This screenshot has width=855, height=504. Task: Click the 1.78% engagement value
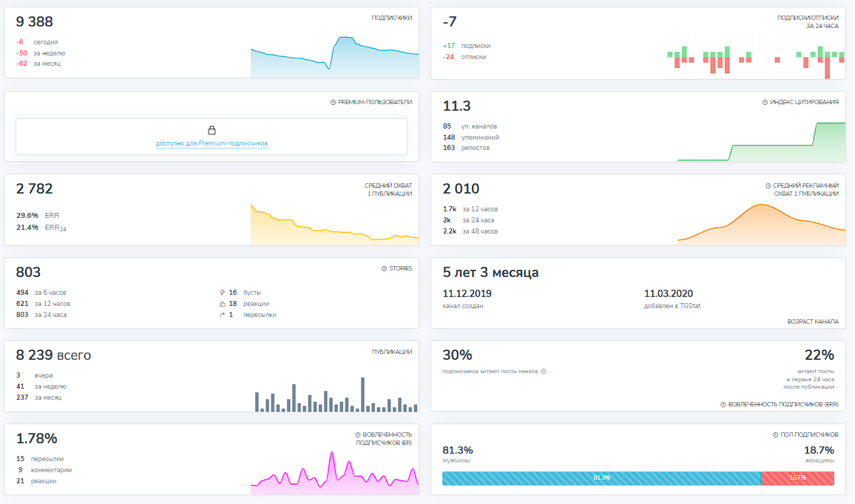(36, 439)
